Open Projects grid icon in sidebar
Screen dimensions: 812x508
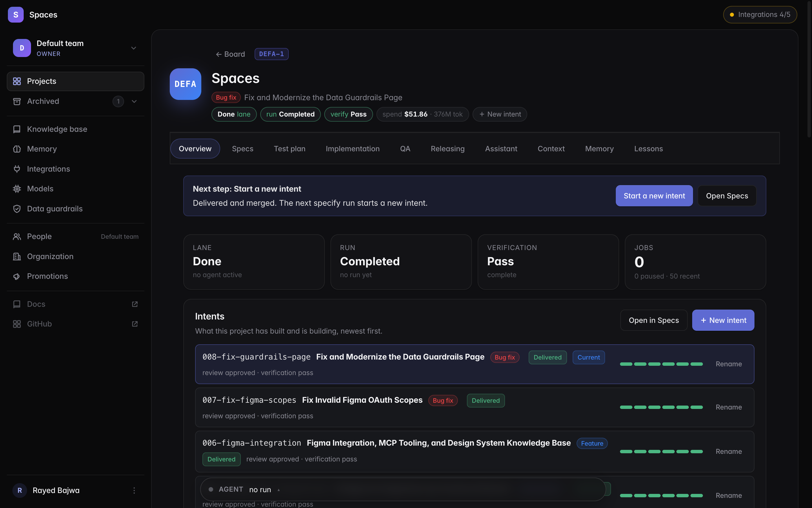[17, 81]
